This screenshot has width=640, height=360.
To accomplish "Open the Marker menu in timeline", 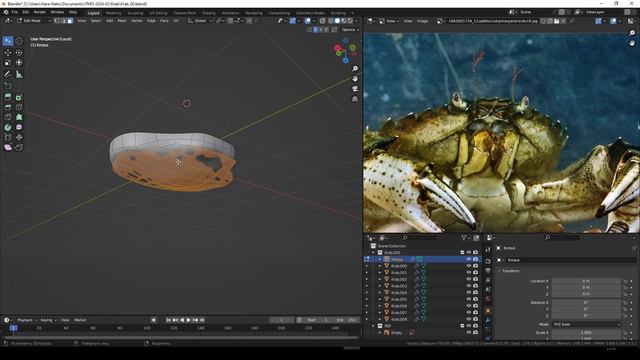I will pyautogui.click(x=80, y=320).
